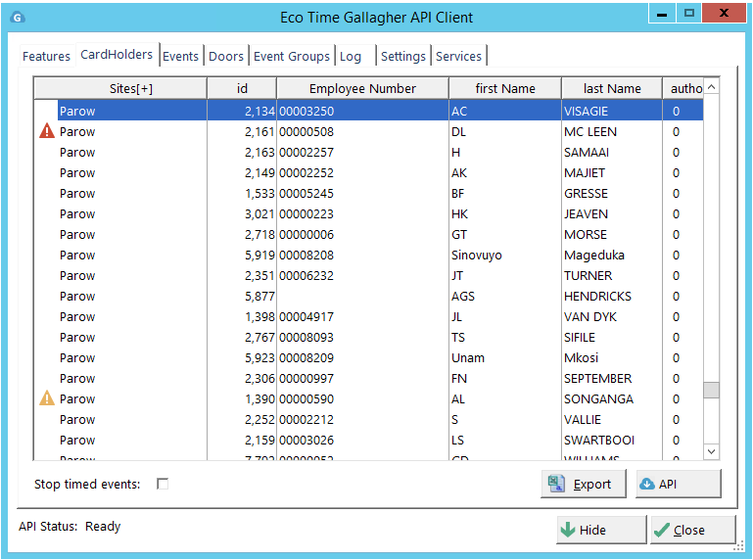
Task: Switch to the Events tab
Action: [x=180, y=56]
